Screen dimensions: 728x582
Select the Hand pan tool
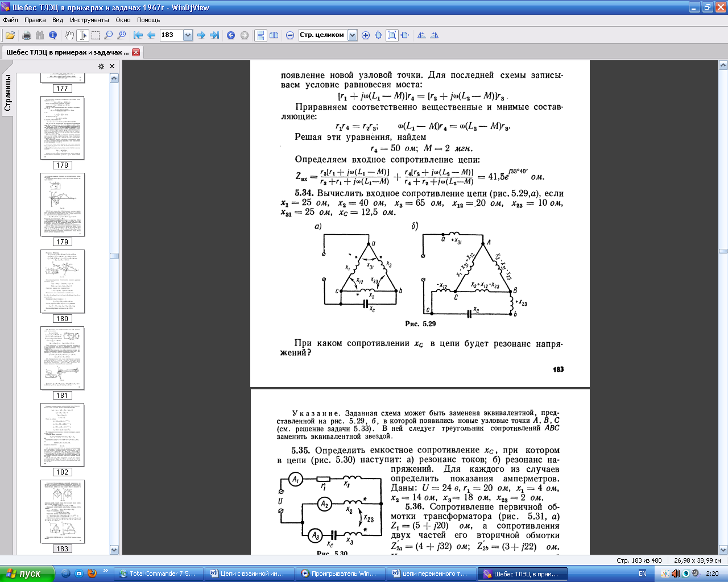(x=69, y=35)
